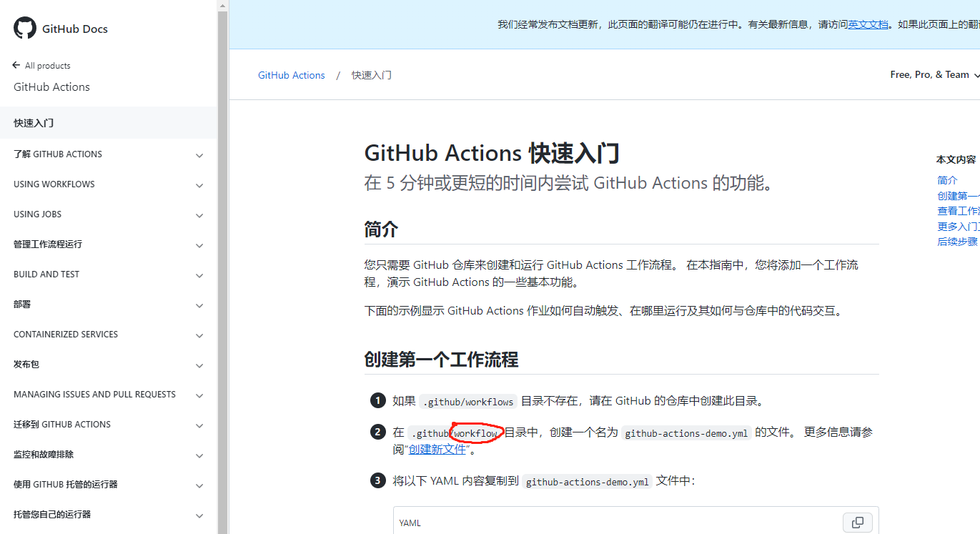The height and width of the screenshot is (534, 980).
Task: Expand MANAGING ISSUES AND PULL REQUESTS section
Action: pyautogui.click(x=199, y=395)
